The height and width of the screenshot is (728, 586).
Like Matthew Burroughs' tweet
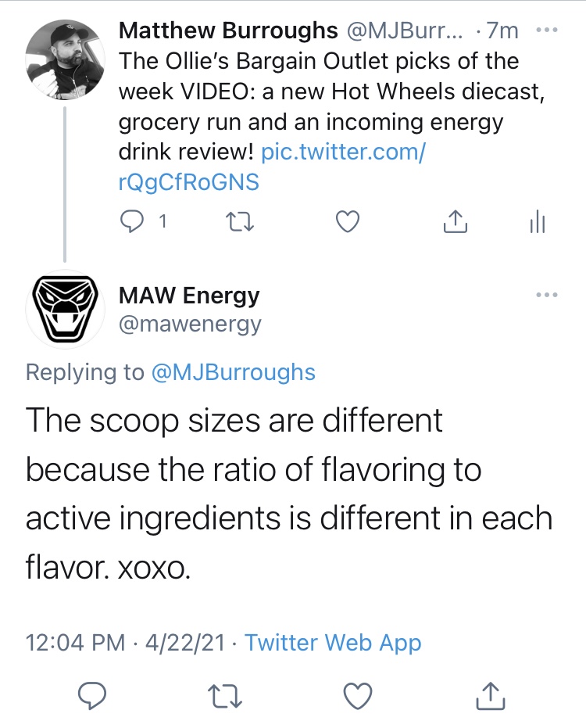point(347,223)
